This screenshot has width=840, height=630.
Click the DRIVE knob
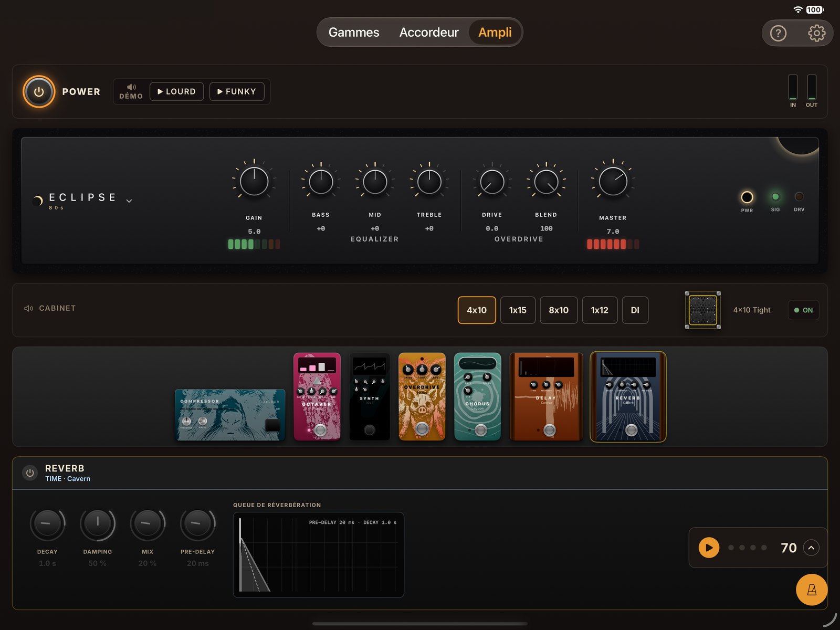tap(492, 182)
